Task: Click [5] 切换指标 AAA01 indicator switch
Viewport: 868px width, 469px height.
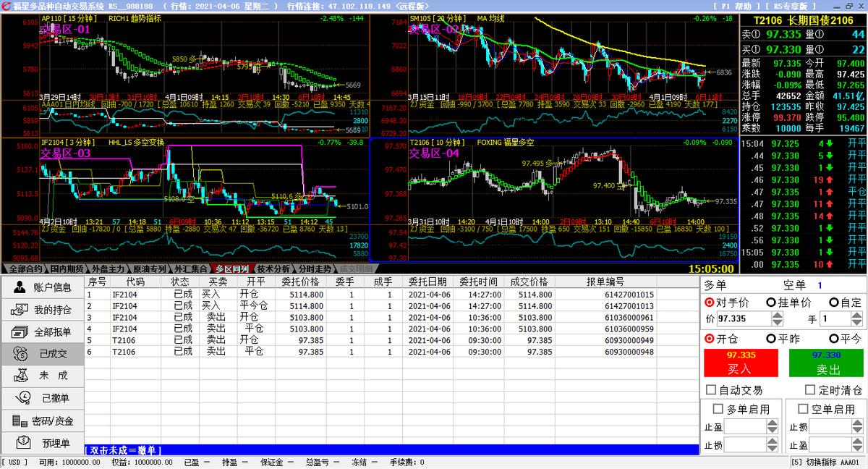Action: (825, 462)
